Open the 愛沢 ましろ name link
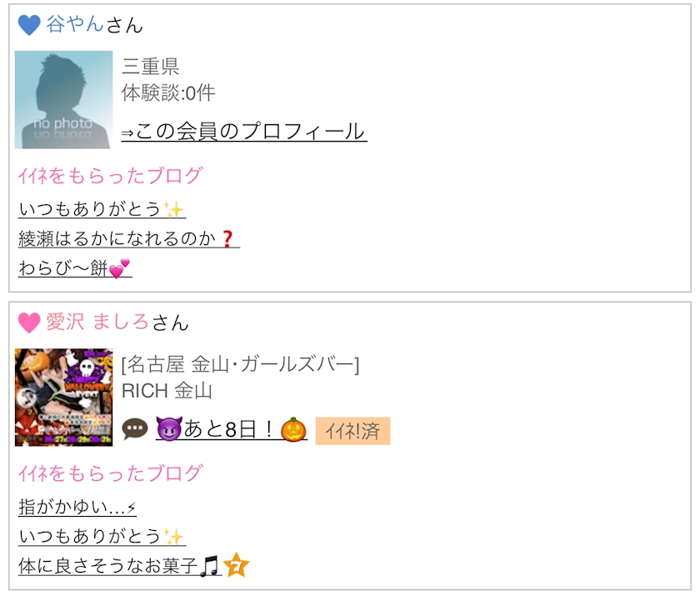 coord(97,322)
